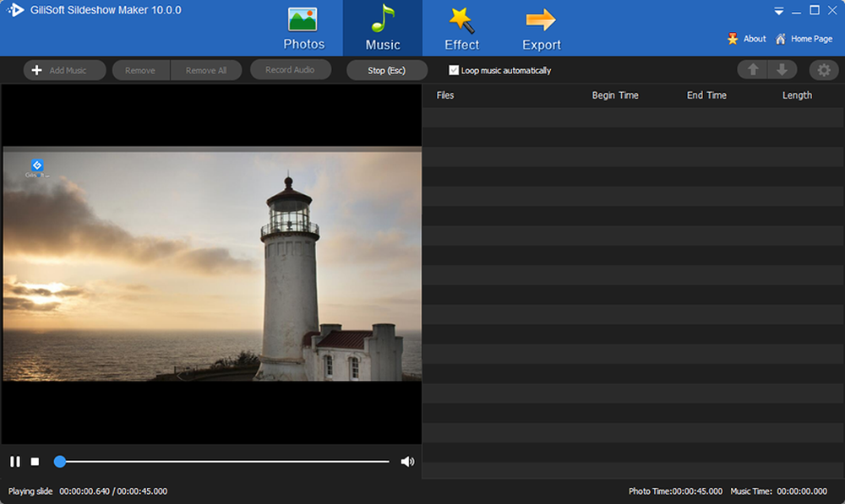Mute the audio with the speaker icon
This screenshot has width=845, height=504.
[408, 461]
